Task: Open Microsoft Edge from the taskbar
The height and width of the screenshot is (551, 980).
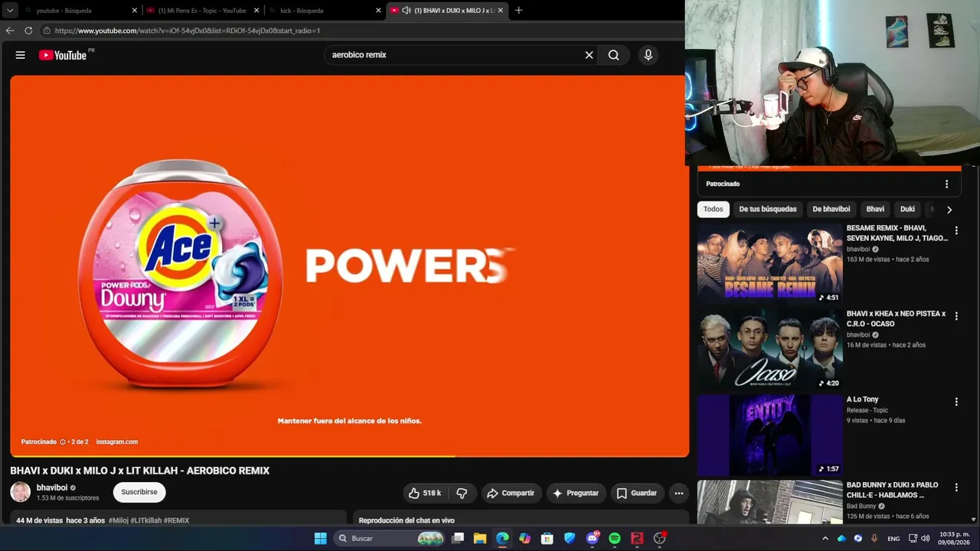Action: [x=502, y=538]
